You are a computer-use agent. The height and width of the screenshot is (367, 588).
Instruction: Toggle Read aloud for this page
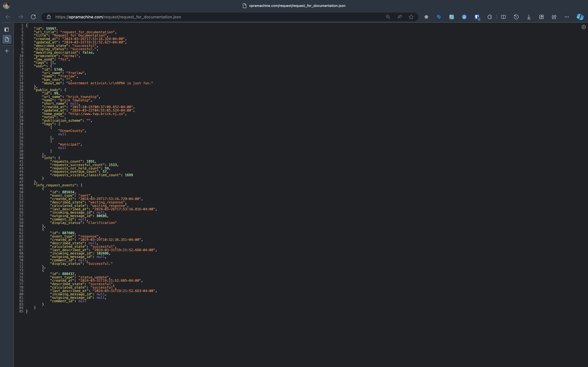click(400, 17)
